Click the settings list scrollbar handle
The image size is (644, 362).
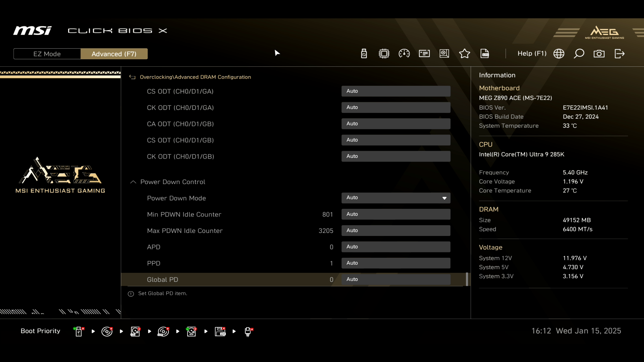coord(467,280)
